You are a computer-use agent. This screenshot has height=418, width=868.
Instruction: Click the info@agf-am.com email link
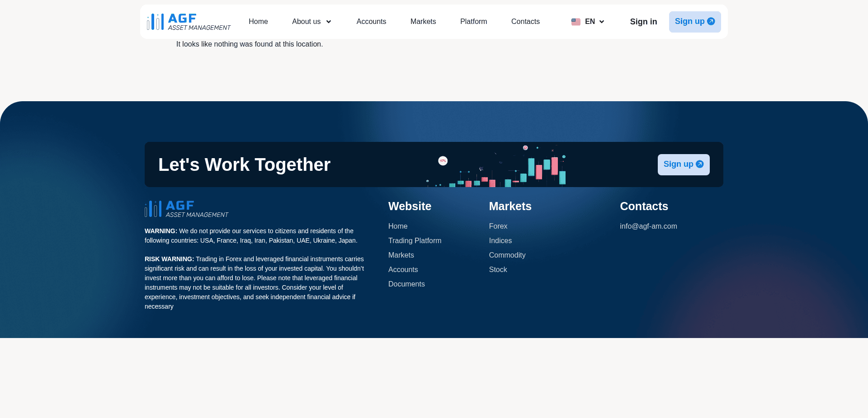[x=648, y=226]
